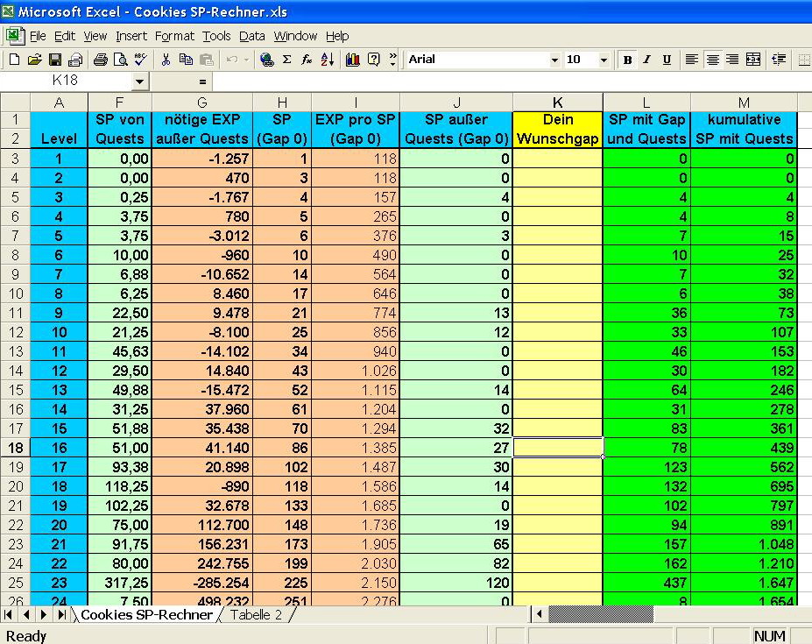Click the Cut scissors icon
The width and height of the screenshot is (812, 644).
tap(165, 60)
